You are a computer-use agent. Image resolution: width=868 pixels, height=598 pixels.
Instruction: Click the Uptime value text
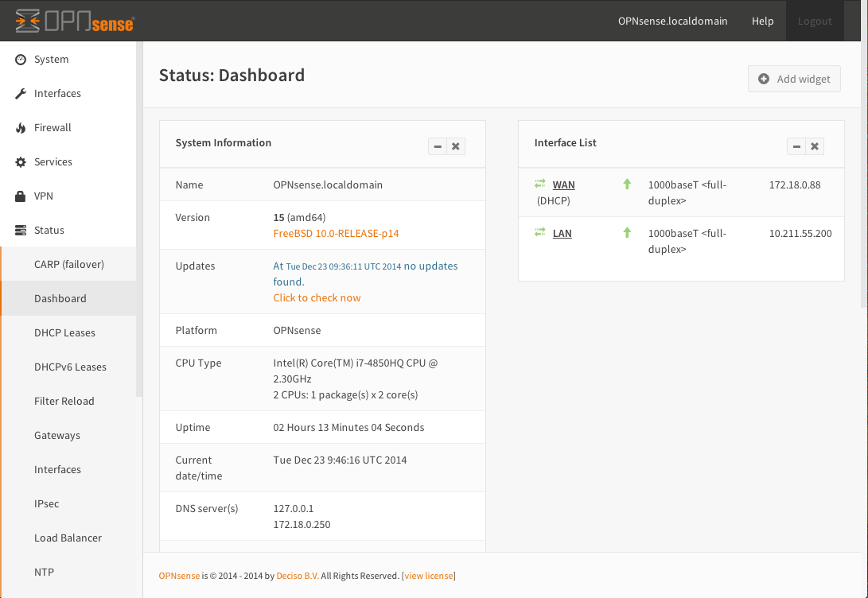(348, 428)
